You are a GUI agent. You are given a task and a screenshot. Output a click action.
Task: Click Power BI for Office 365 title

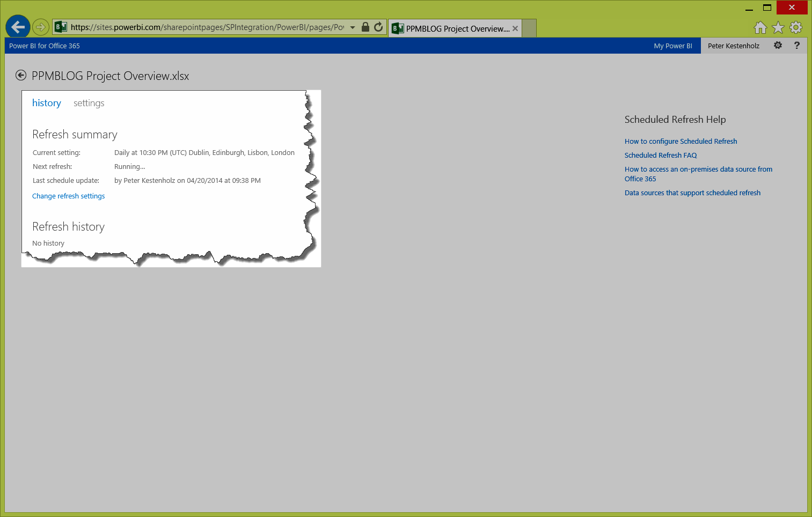(x=45, y=46)
